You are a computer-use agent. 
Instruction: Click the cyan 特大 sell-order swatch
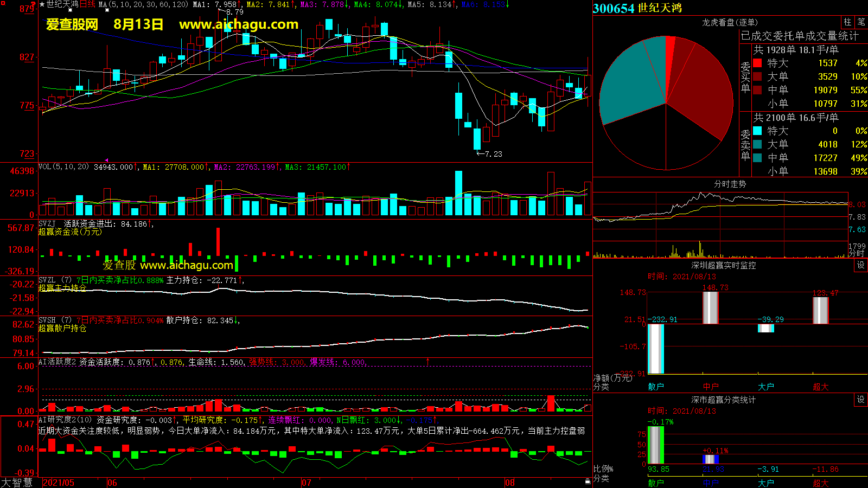(757, 131)
